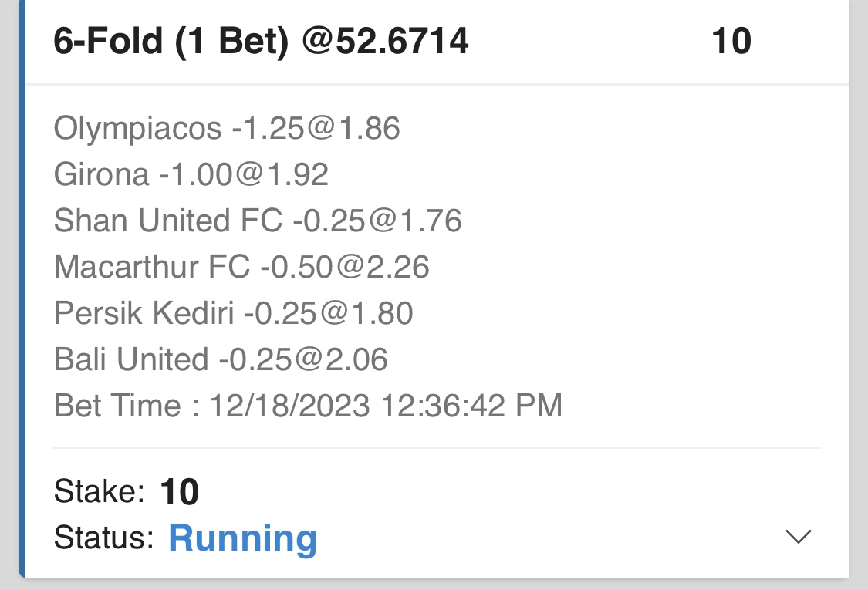This screenshot has width=868, height=590.
Task: Click the Stake label
Action: pos(100,491)
